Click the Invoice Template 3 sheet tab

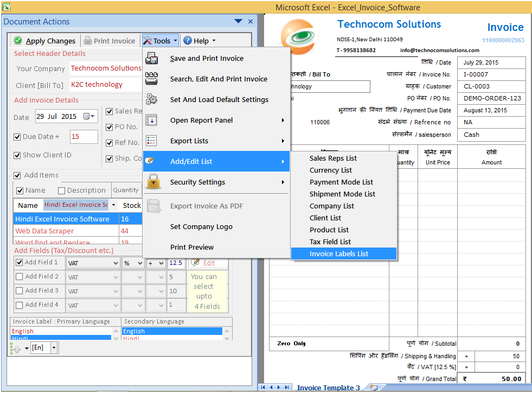pyautogui.click(x=329, y=388)
